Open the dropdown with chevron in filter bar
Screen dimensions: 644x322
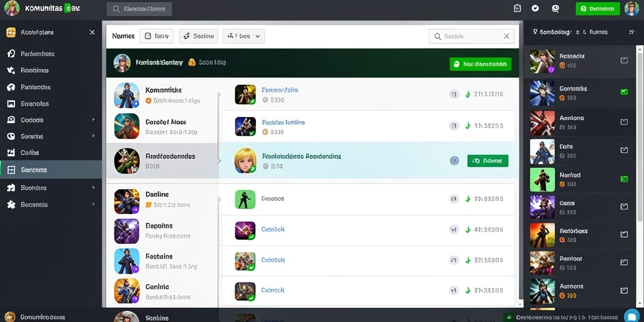click(x=243, y=36)
